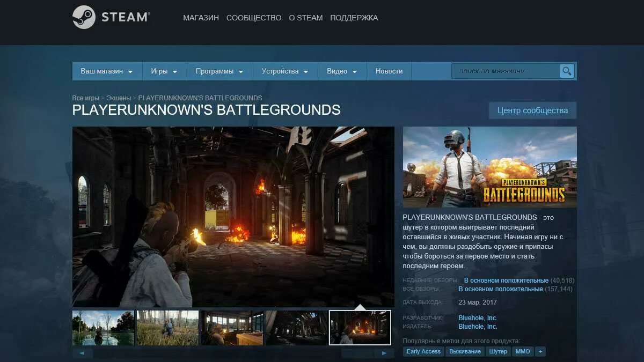Click the Выживание tag
The height and width of the screenshot is (362, 644).
tap(465, 351)
